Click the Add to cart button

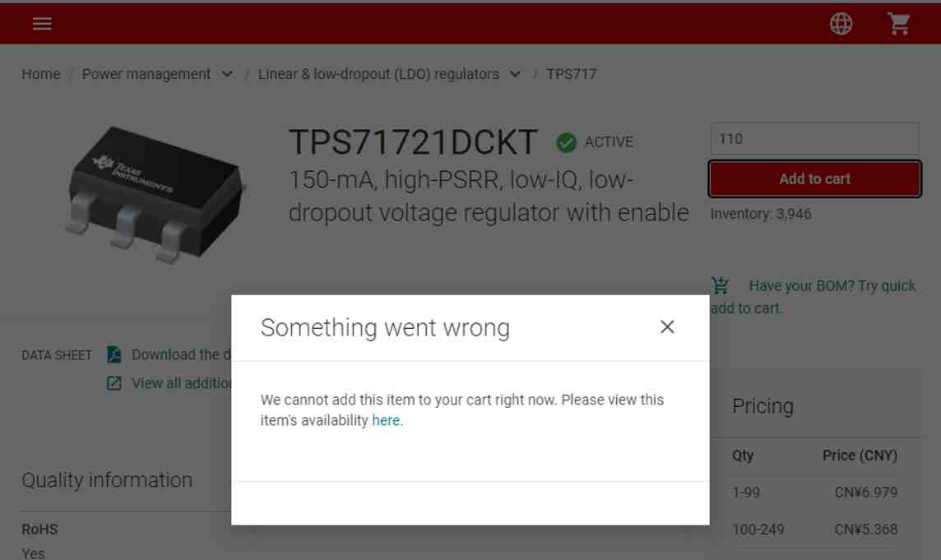pos(814,179)
